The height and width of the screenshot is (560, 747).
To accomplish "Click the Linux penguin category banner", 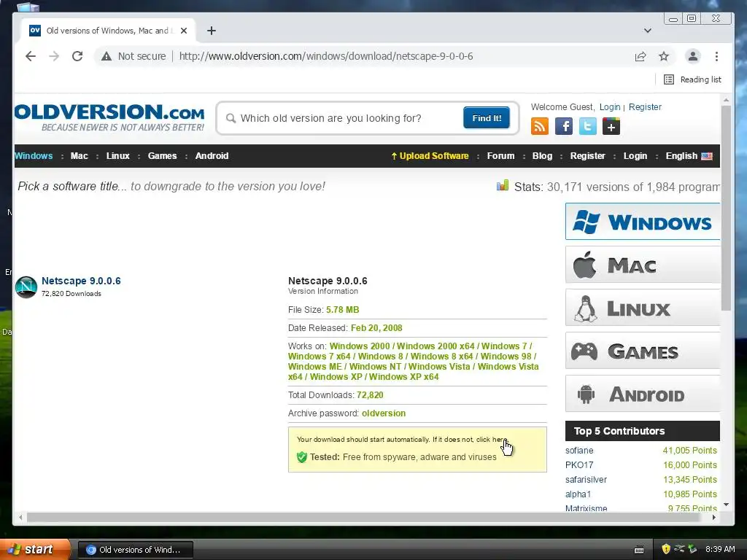I will pyautogui.click(x=642, y=308).
